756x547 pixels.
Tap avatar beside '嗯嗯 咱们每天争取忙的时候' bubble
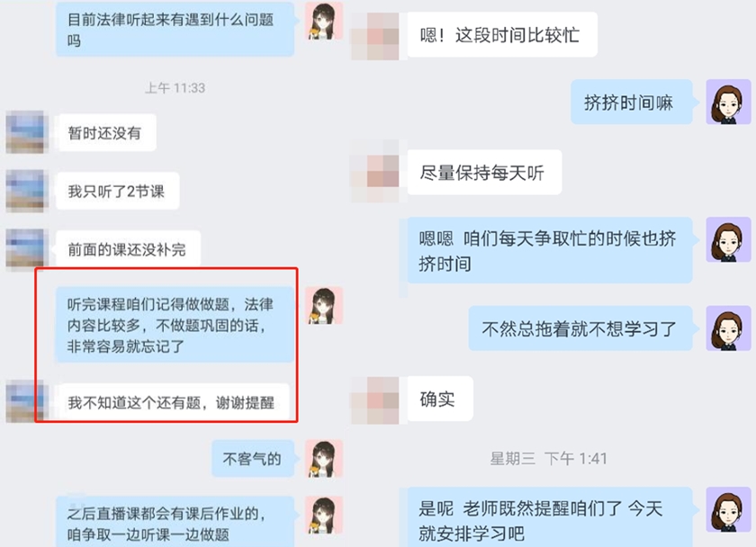[728, 239]
